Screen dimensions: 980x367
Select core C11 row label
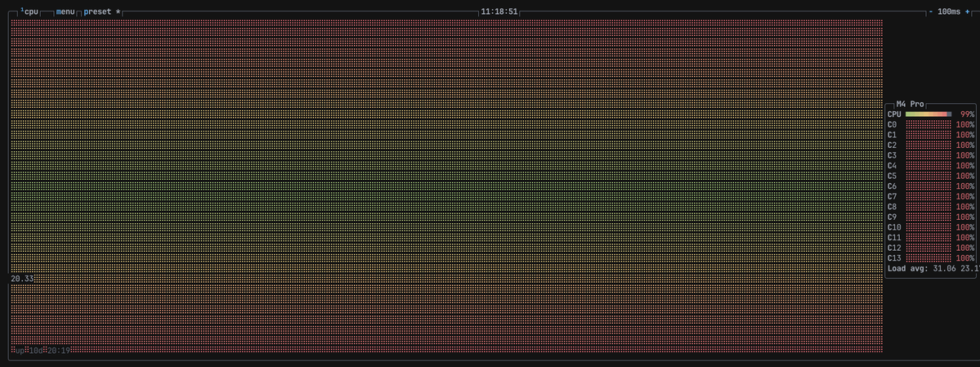point(894,238)
